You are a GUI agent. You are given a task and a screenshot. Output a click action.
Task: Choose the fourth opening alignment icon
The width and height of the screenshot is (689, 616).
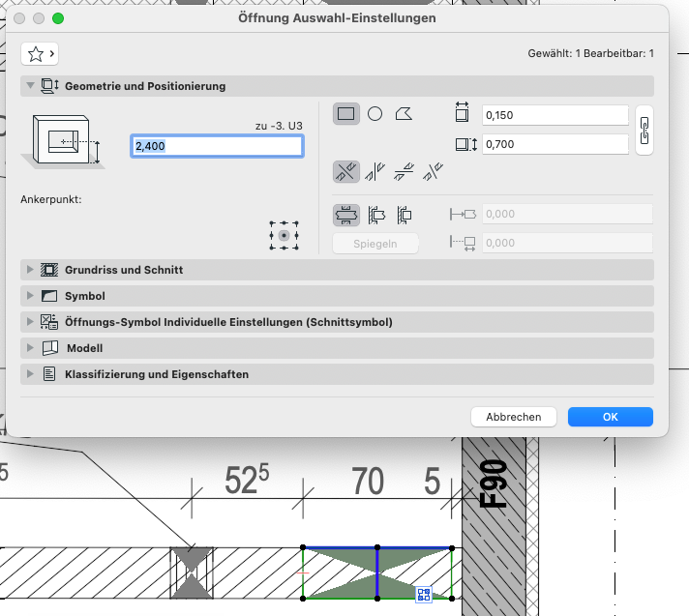pyautogui.click(x=434, y=172)
